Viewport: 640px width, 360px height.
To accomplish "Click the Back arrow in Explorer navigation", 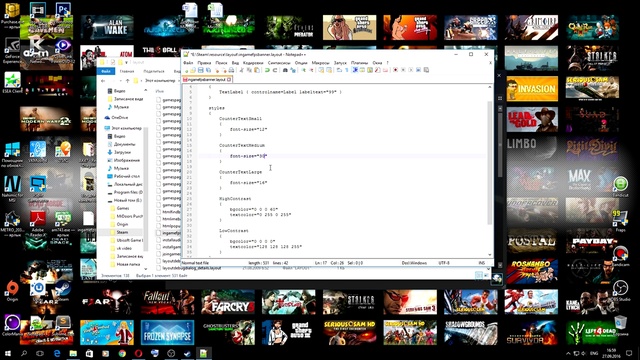I will [103, 81].
